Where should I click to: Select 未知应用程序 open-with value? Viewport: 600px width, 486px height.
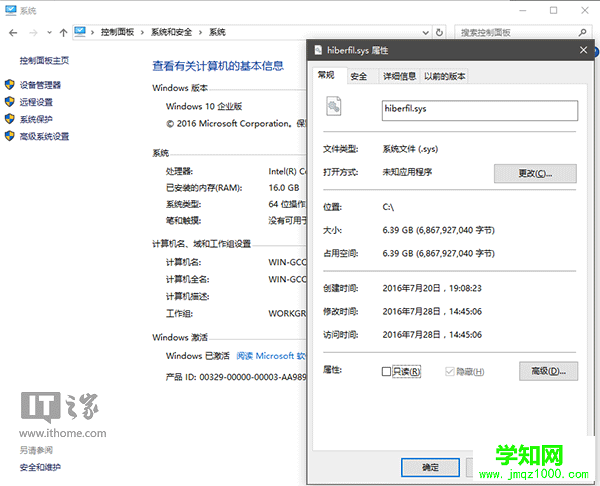point(407,172)
